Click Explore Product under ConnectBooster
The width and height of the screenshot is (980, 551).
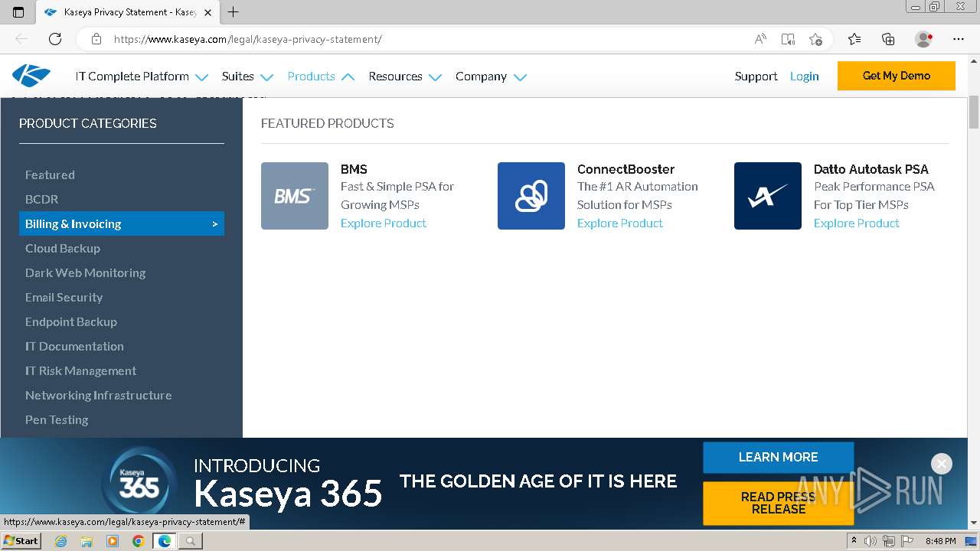pyautogui.click(x=620, y=223)
